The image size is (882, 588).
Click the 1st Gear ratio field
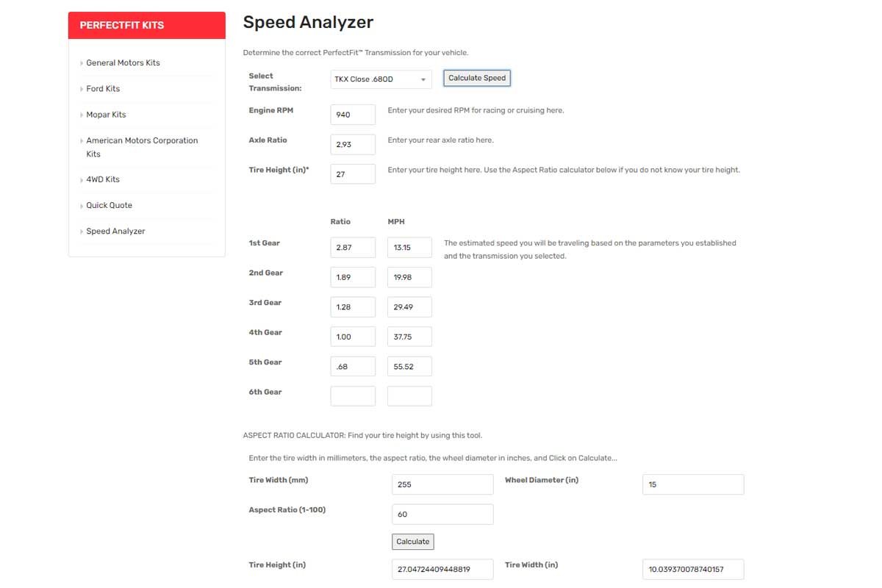tap(353, 248)
